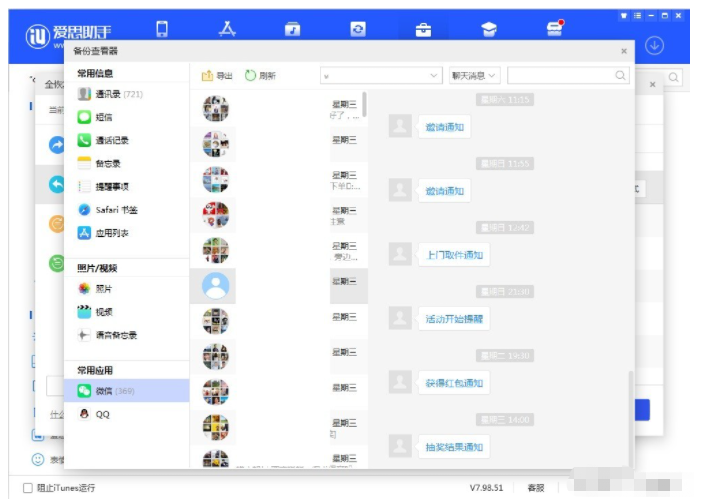Open the tutorials graduation cap tab
Viewport: 712px width, 501px height.
[489, 29]
